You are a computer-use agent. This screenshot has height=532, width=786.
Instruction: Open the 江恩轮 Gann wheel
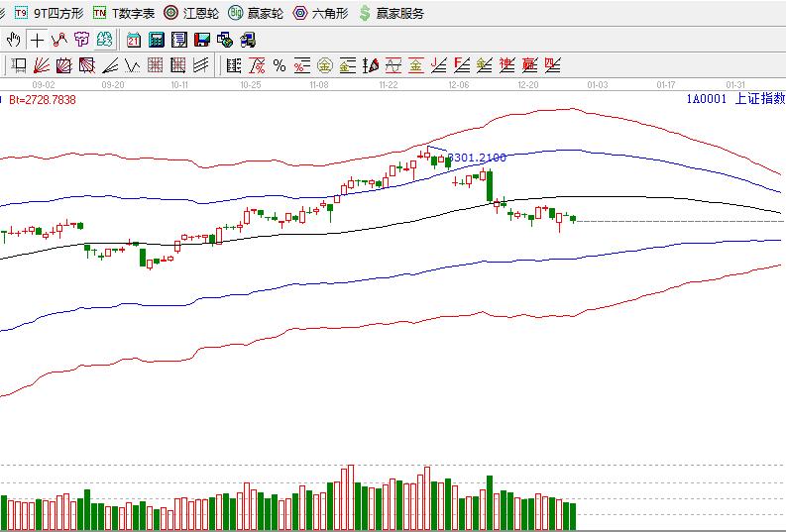pyautogui.click(x=191, y=13)
